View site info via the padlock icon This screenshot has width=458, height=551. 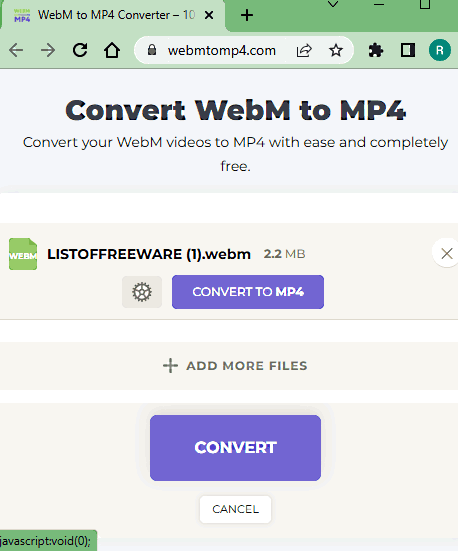click(152, 50)
